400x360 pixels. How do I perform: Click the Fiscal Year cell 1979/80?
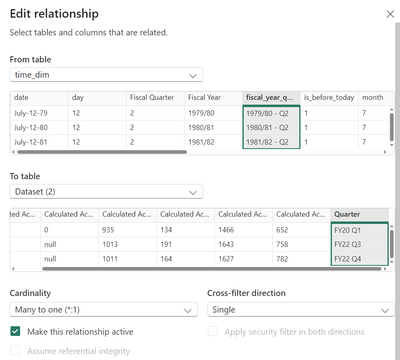(213, 113)
